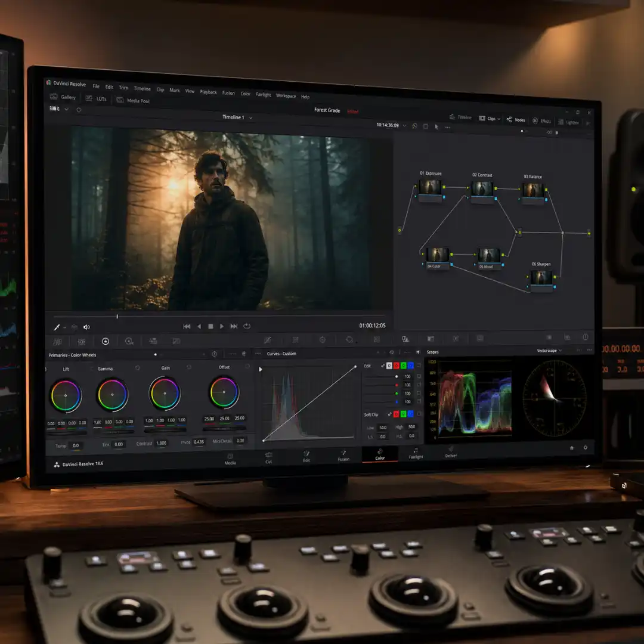This screenshot has height=644, width=644.
Task: Open the Curves palette icon
Action: click(x=267, y=340)
